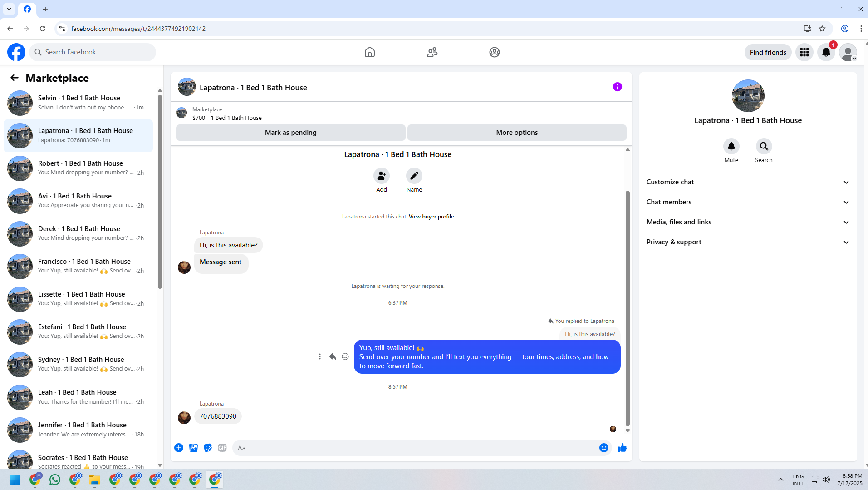This screenshot has width=868, height=490.
Task: Show hidden system tray icons
Action: click(781, 480)
